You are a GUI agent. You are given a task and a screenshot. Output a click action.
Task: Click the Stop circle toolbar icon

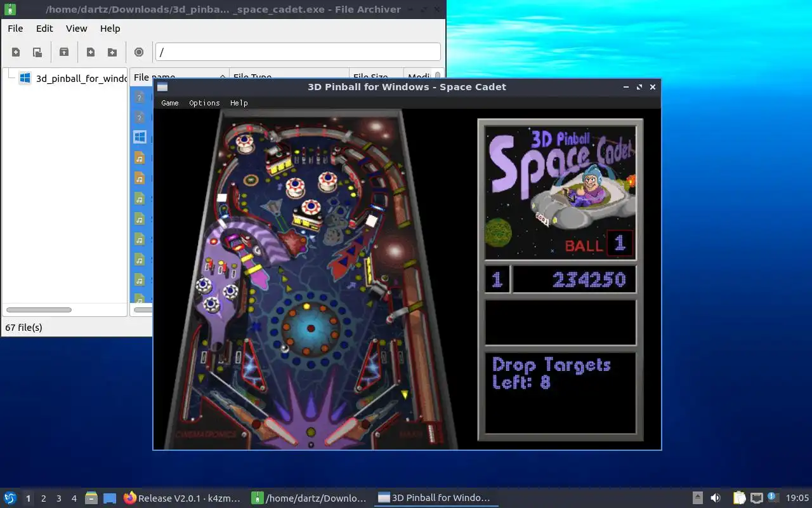click(139, 52)
